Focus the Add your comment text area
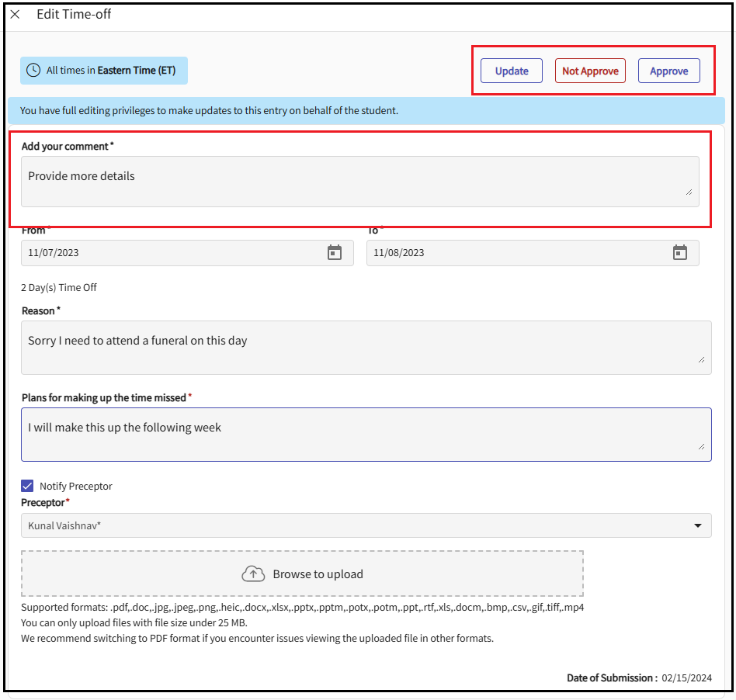This screenshot has width=736, height=700. (x=349, y=181)
